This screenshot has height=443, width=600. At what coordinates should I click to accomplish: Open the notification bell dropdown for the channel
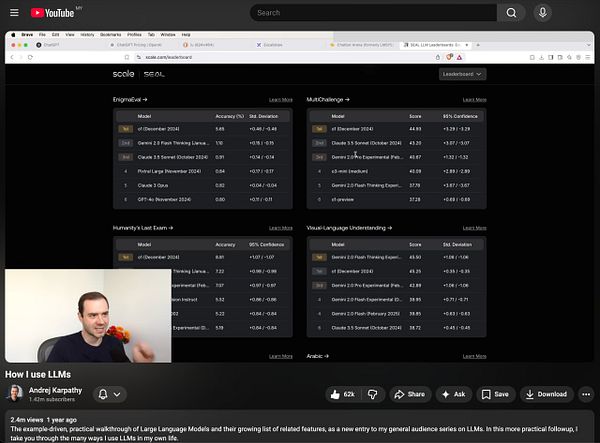tap(109, 394)
